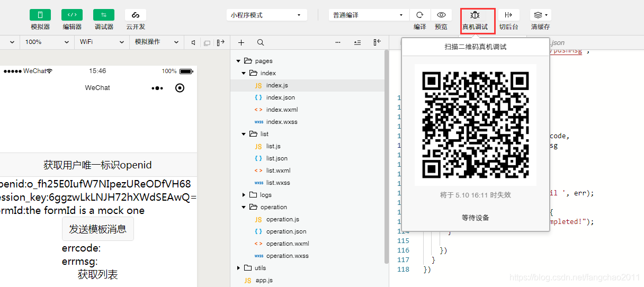This screenshot has height=287, width=644.
Task: Click the file tree vertical scrollbar
Action: (x=387, y=156)
